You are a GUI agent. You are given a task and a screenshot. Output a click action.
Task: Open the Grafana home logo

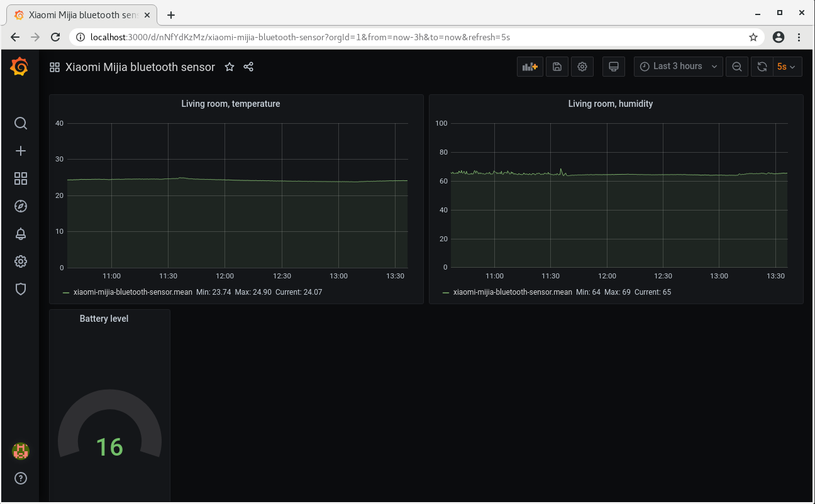point(19,66)
